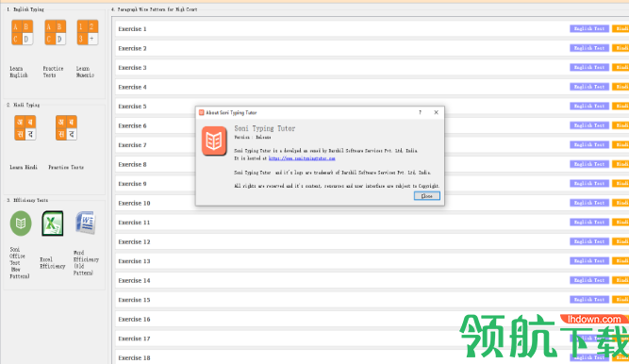Start English Test for Exercise 9
The height and width of the screenshot is (364, 629).
[x=589, y=183]
